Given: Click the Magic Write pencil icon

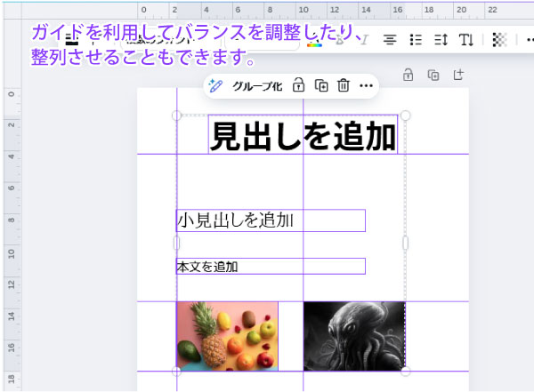Looking at the screenshot, I should [x=215, y=85].
